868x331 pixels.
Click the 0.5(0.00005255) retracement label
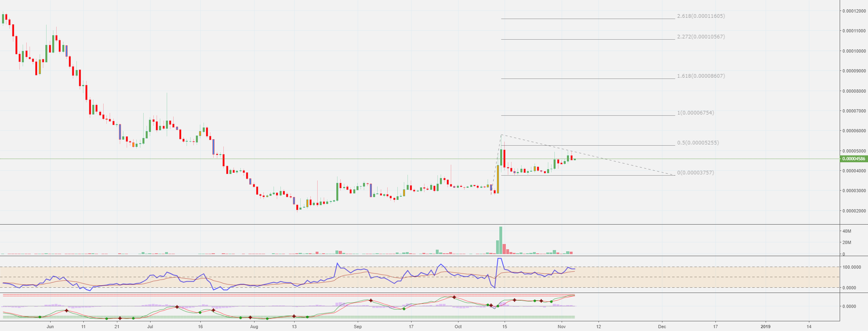pyautogui.click(x=698, y=143)
